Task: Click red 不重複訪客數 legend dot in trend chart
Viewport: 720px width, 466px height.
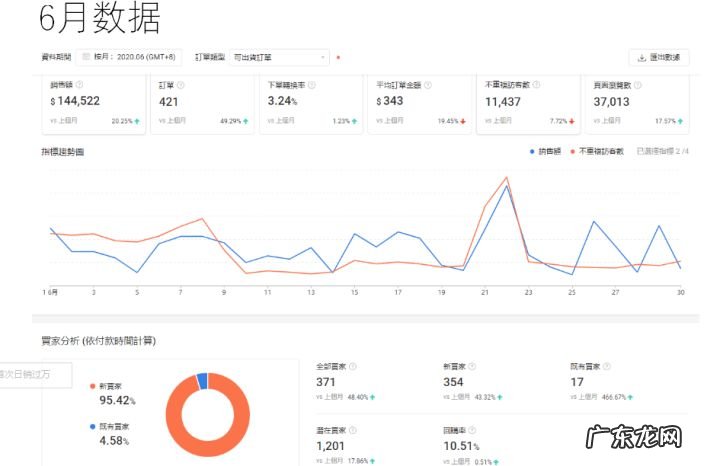Action: click(x=572, y=152)
